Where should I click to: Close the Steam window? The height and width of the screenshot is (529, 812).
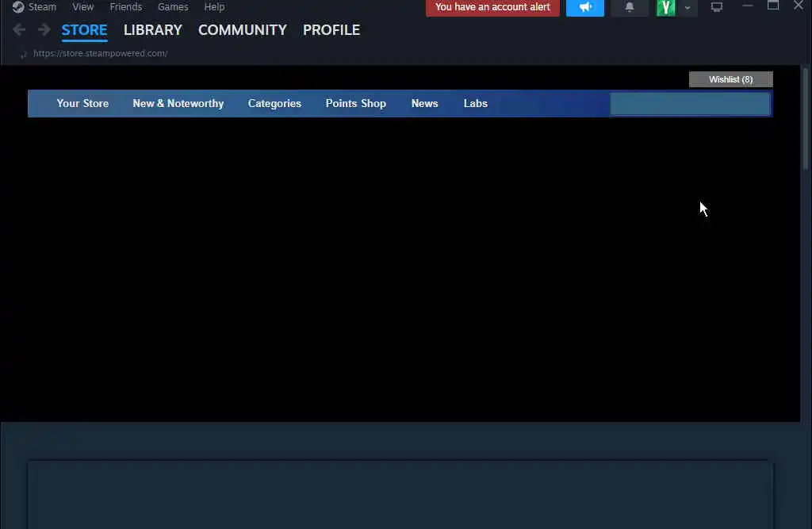click(x=798, y=6)
